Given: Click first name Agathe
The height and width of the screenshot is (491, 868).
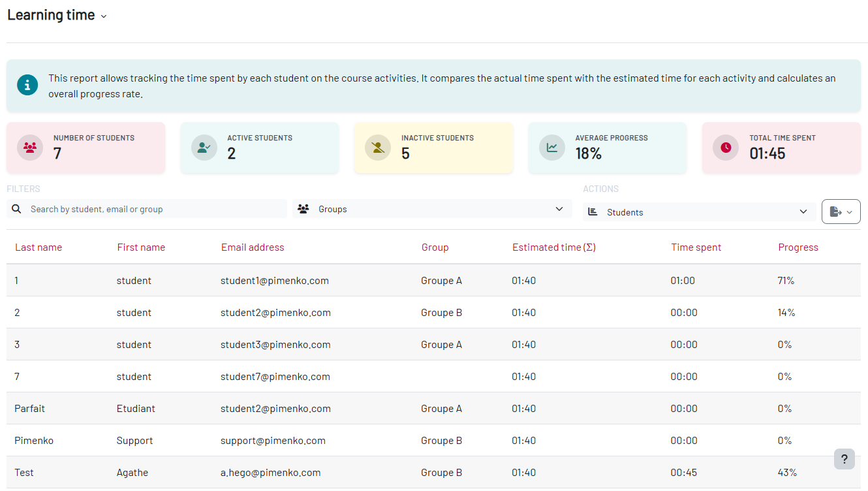Looking at the screenshot, I should point(132,473).
